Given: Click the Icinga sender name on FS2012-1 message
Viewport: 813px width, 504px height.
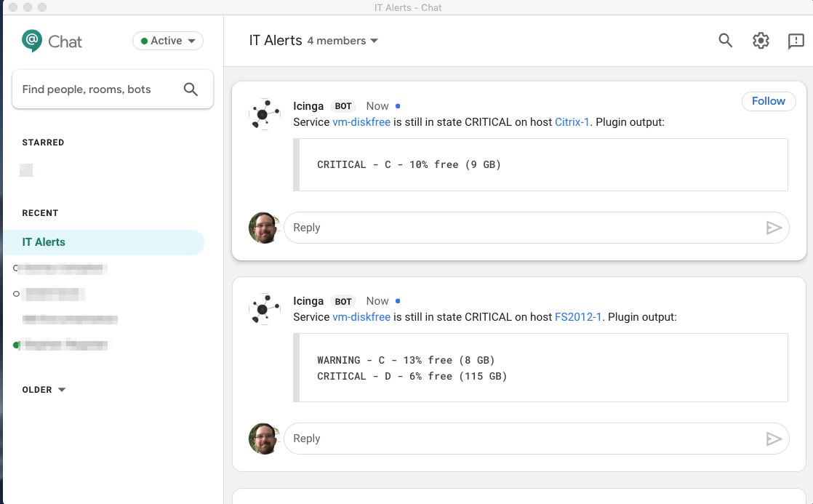Looking at the screenshot, I should coord(308,301).
